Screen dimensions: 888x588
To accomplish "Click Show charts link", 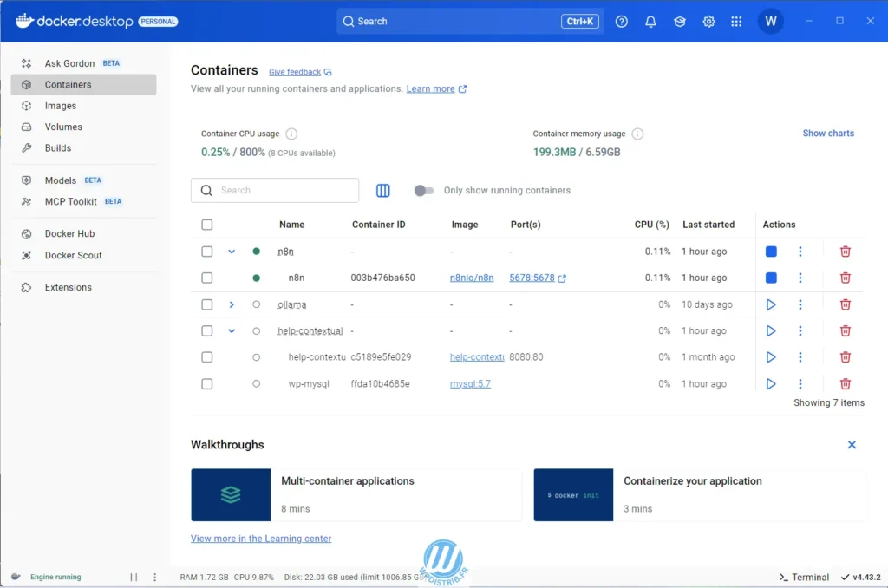I will pyautogui.click(x=828, y=133).
